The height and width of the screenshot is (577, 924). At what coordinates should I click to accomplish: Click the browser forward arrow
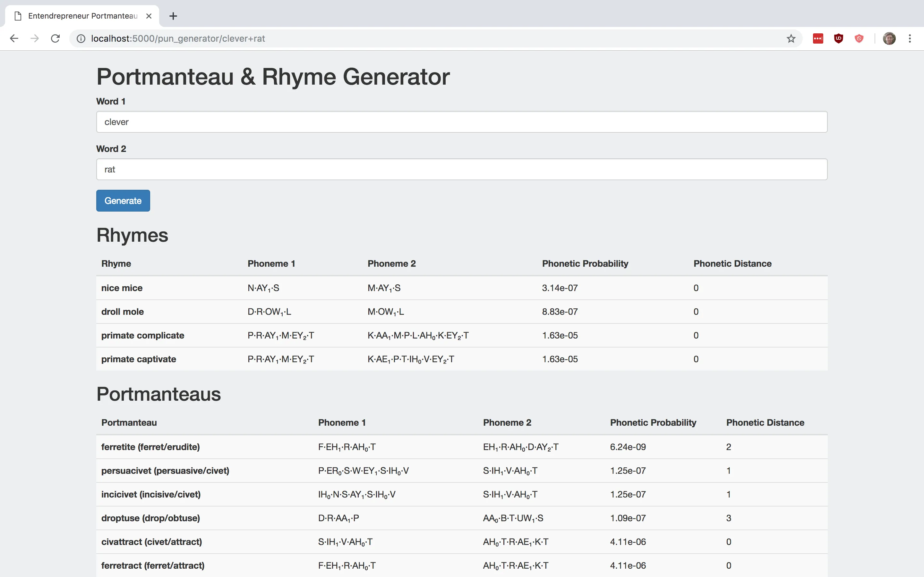tap(35, 38)
